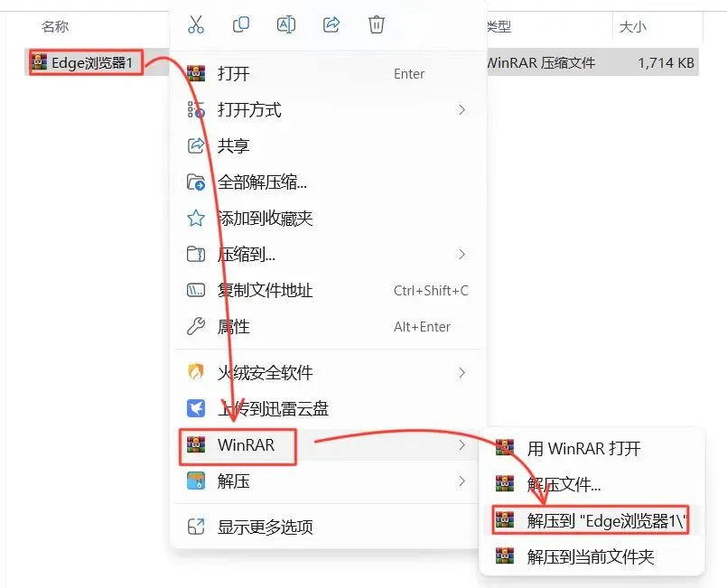Click the Cut scissors icon

[196, 24]
